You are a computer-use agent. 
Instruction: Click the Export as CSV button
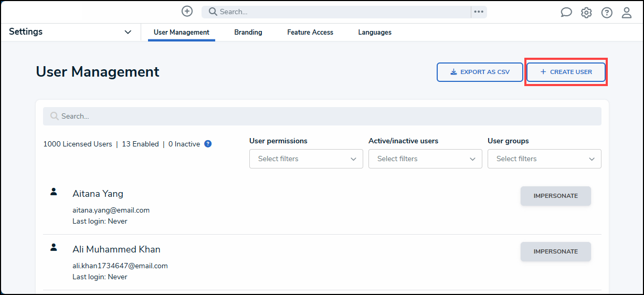point(480,72)
